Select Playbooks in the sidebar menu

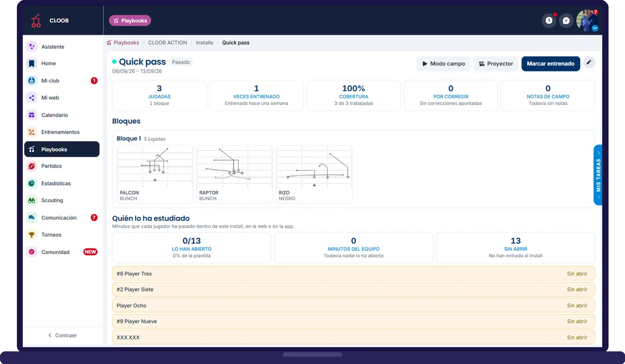62,149
